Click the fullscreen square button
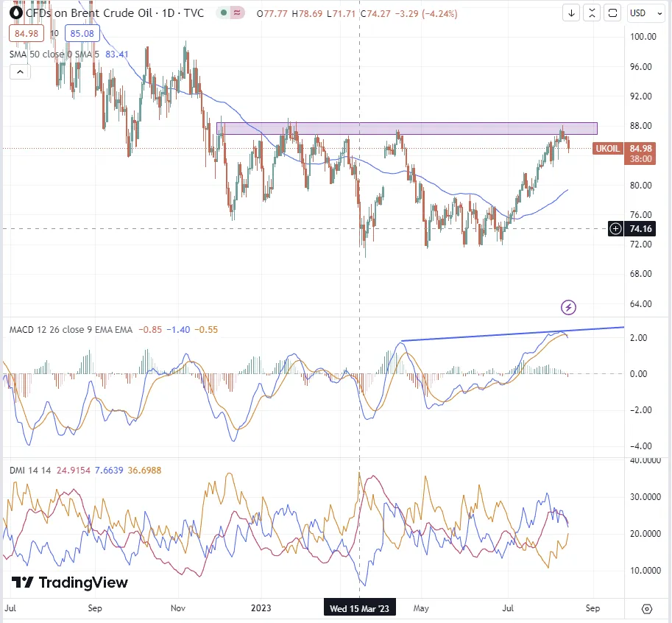This screenshot has width=672, height=623. point(613,13)
